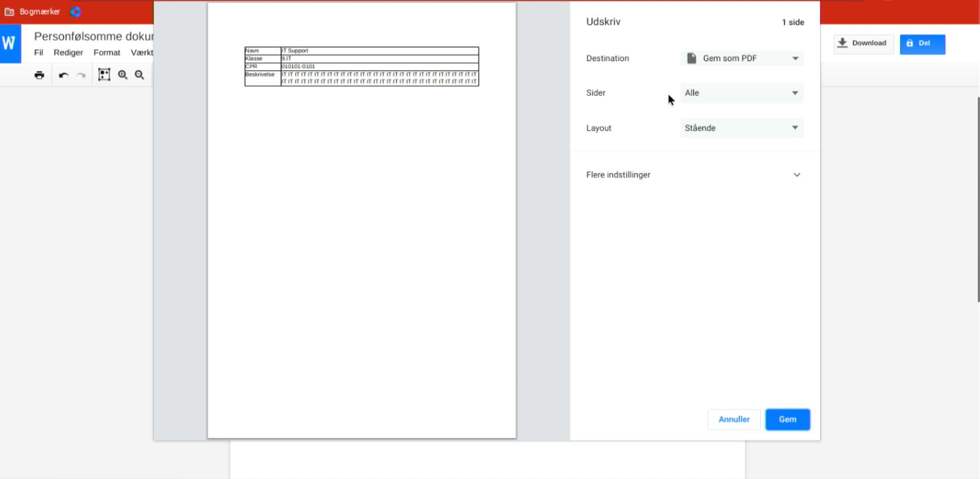This screenshot has width=980, height=479.
Task: Zoom out with the magnifier minus icon
Action: (x=139, y=75)
